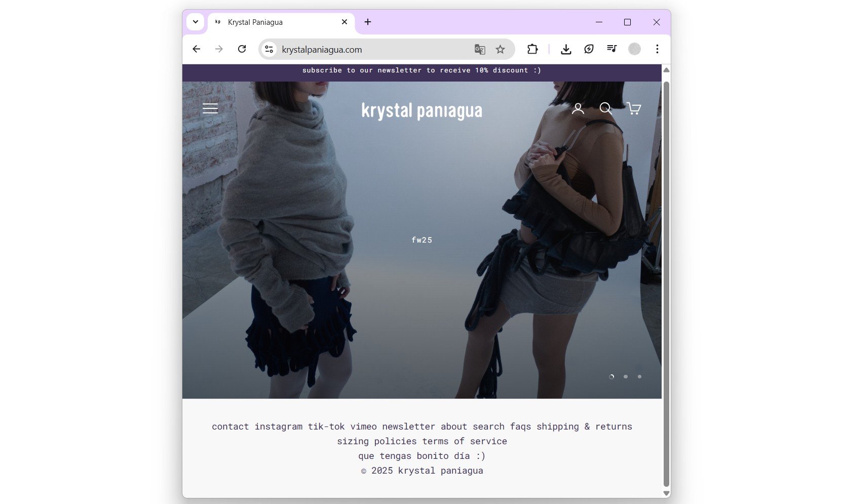Click the search magnifier icon
Screen dimensions: 842x504
tap(605, 108)
